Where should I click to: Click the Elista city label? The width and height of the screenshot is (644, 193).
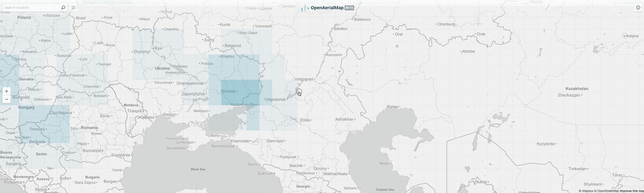[x=305, y=120]
